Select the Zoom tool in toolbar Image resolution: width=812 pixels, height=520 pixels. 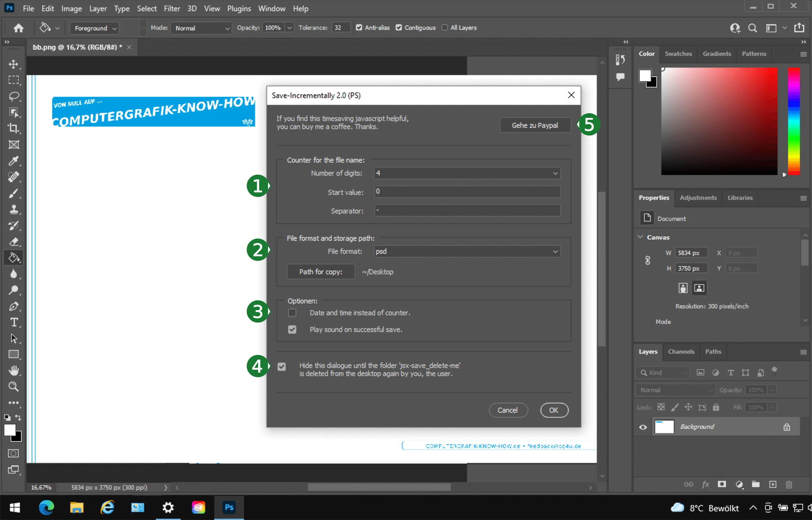(x=14, y=387)
